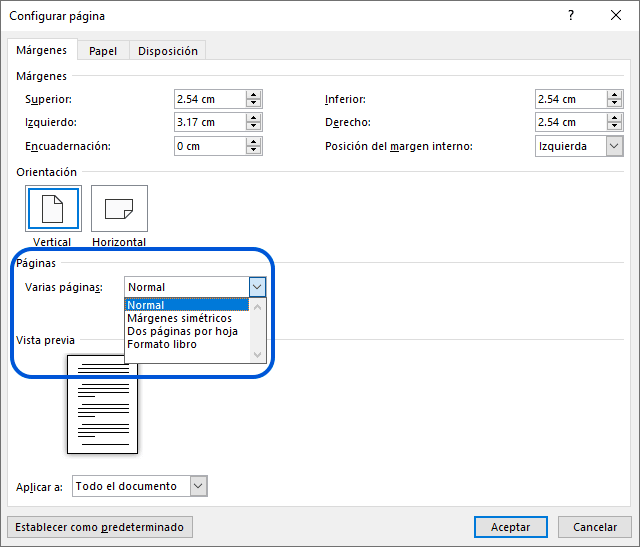Open the Aplicar a dropdown

pyautogui.click(x=198, y=486)
